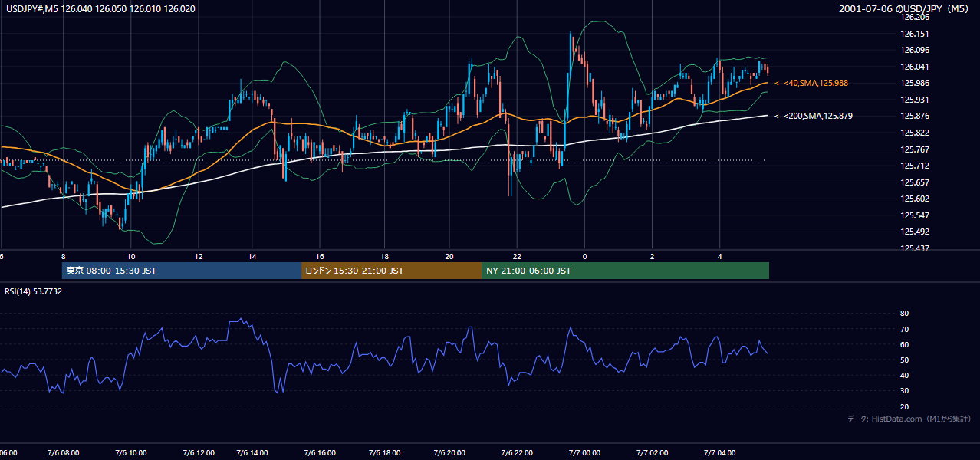Viewport: 980px width, 460px height.
Task: Click the 125.876 price axis label
Action: (x=916, y=116)
